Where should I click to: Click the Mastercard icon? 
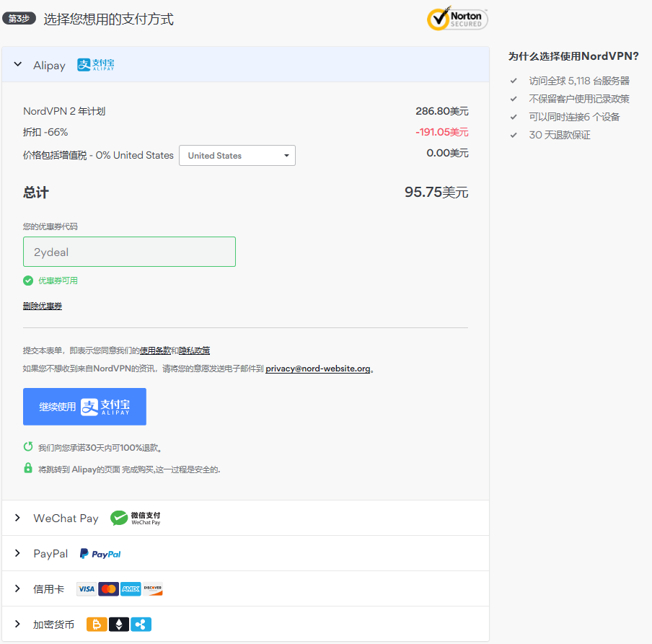point(108,588)
